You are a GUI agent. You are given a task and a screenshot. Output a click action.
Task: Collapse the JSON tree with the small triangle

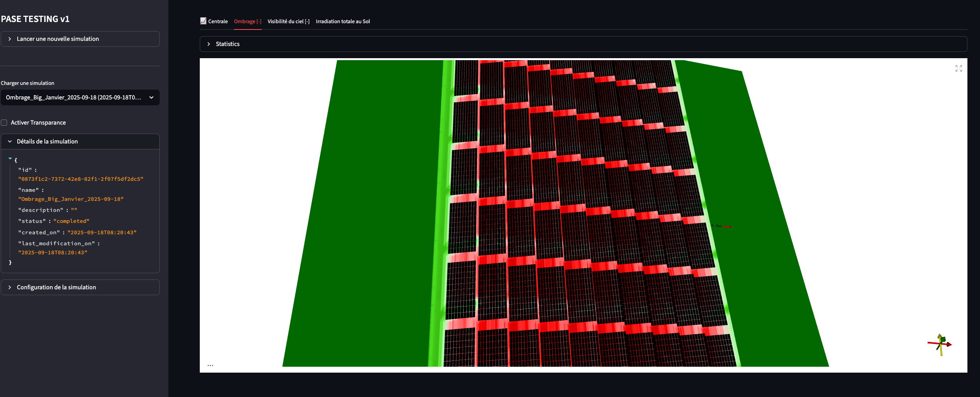10,159
